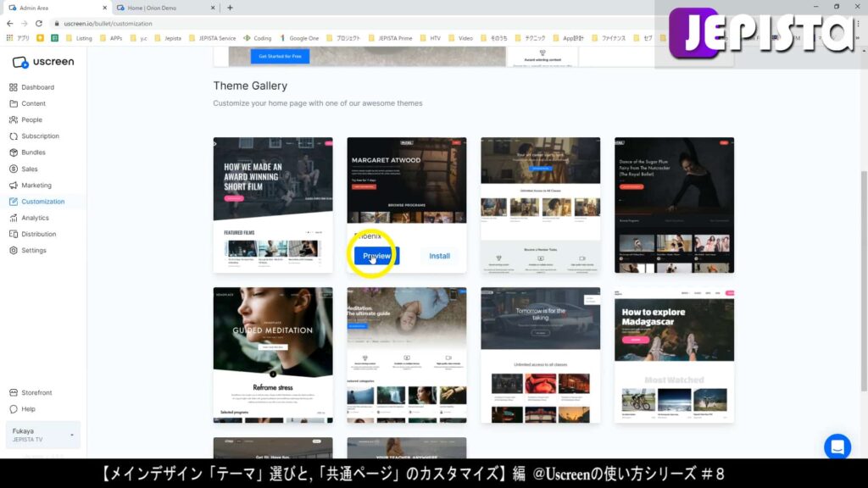This screenshot has height=488, width=868.
Task: Open the Apps grid bookmark icon
Action: pyautogui.click(x=9, y=38)
